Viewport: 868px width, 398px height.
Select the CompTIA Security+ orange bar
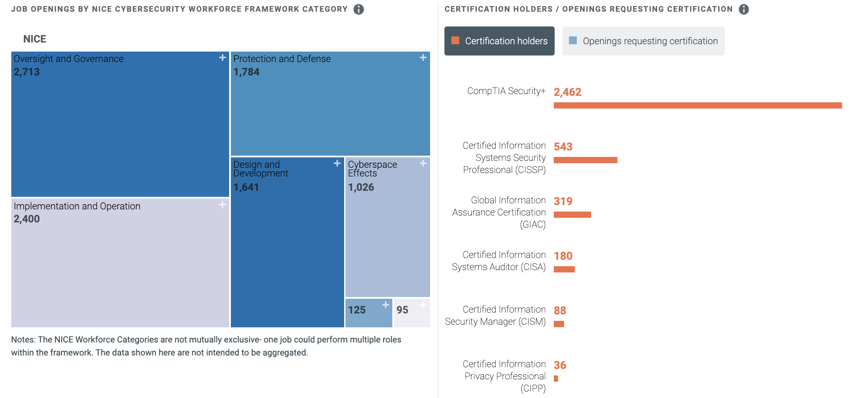click(x=697, y=105)
